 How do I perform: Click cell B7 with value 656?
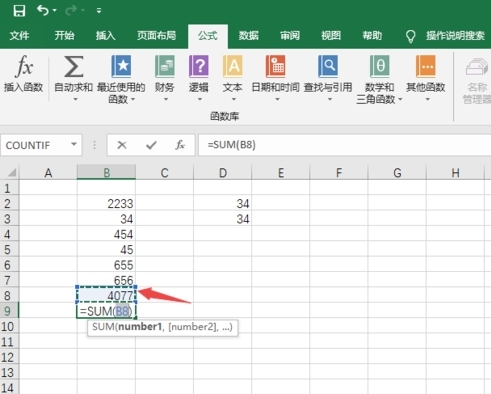(x=106, y=280)
